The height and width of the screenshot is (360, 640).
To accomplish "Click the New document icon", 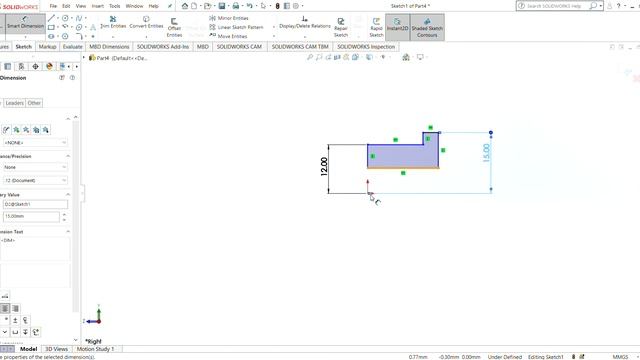I will tap(194, 6).
